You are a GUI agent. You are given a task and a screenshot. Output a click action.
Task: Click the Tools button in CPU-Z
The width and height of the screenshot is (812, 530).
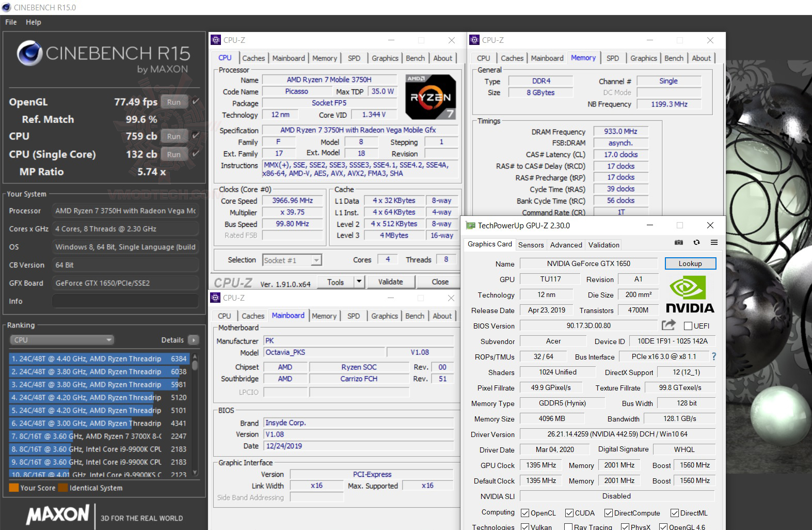click(x=336, y=282)
